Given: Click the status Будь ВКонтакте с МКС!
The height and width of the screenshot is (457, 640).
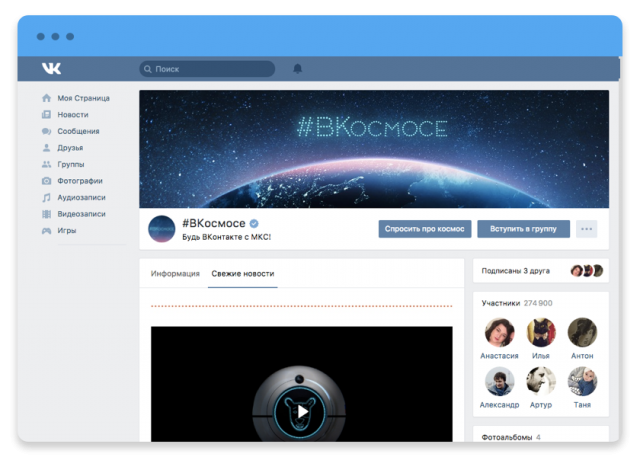Looking at the screenshot, I should coord(226,237).
